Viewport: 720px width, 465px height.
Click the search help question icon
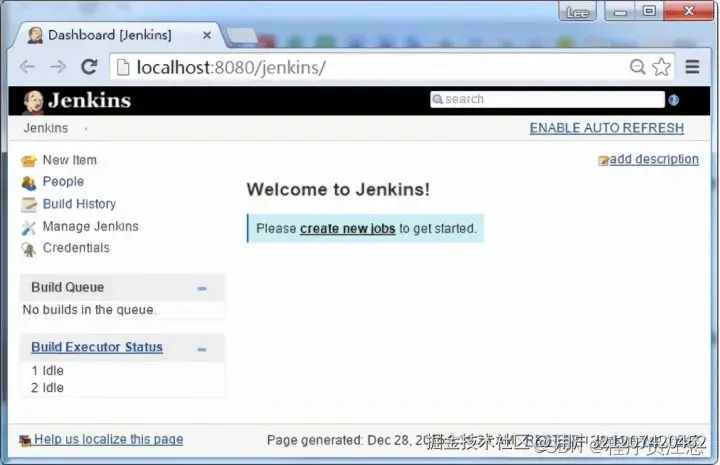(674, 100)
